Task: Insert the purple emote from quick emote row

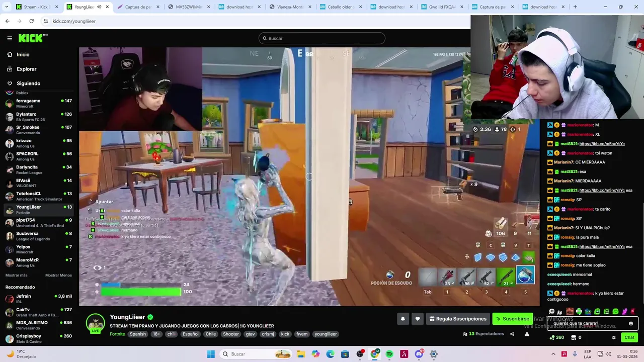Action: coord(624,312)
